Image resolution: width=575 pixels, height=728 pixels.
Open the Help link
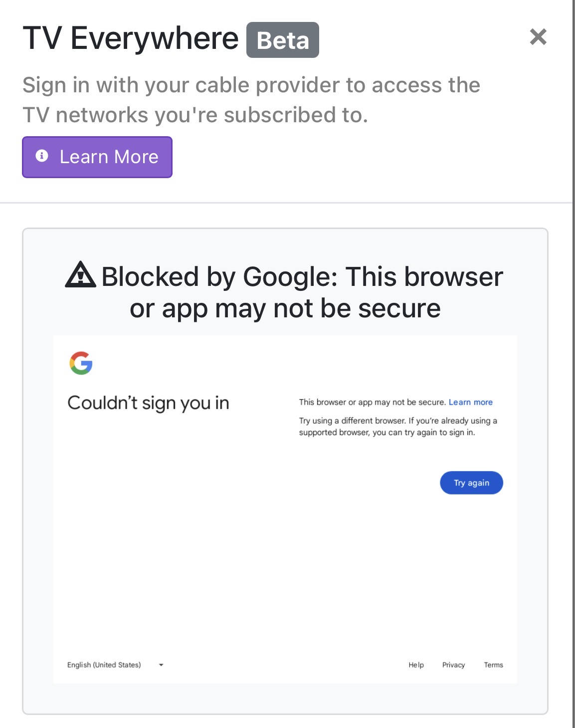click(416, 665)
